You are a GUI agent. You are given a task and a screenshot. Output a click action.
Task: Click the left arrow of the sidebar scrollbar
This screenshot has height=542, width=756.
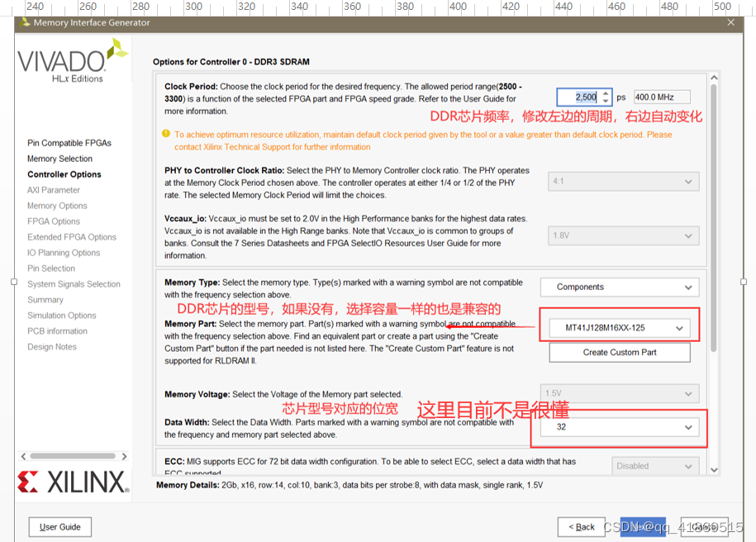[x=23, y=455]
